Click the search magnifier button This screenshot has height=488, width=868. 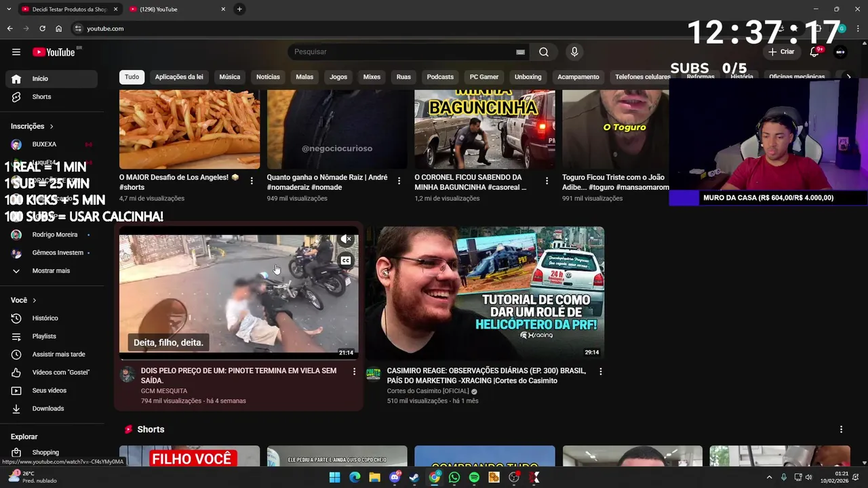[x=544, y=52]
